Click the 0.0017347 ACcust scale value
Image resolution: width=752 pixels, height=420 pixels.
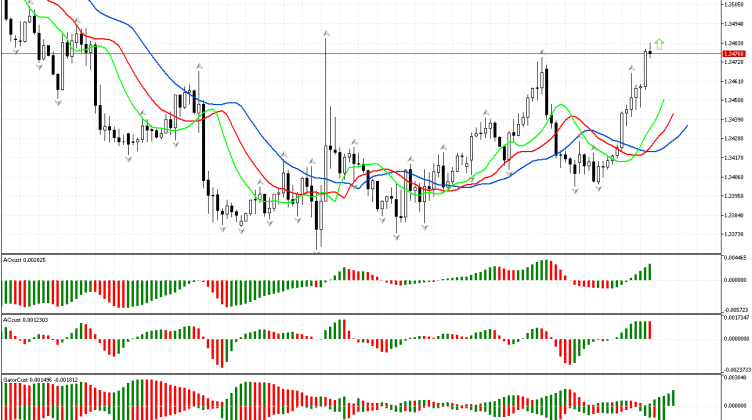(735, 318)
